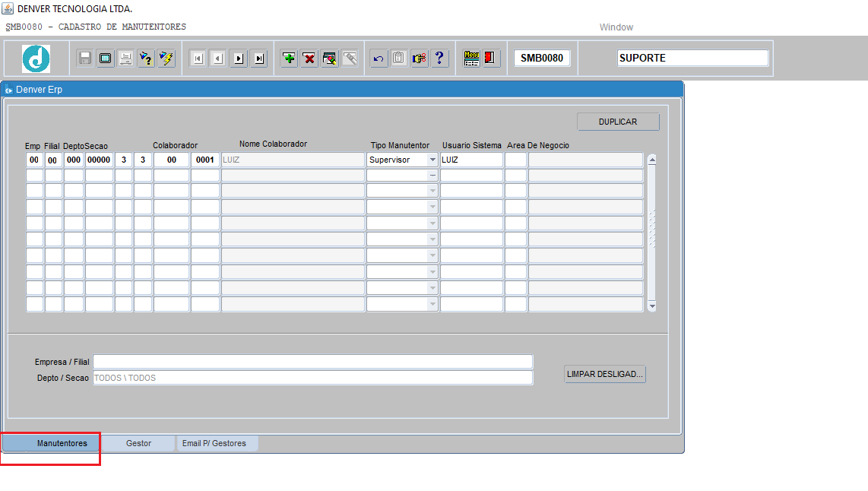Select the Colaborador code cell 0001
This screenshot has width=868, height=491.
click(204, 160)
